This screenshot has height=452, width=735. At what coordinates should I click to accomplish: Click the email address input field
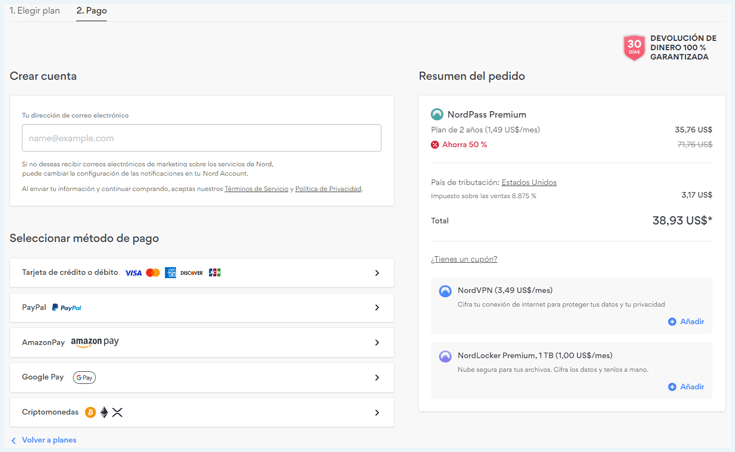tap(202, 138)
